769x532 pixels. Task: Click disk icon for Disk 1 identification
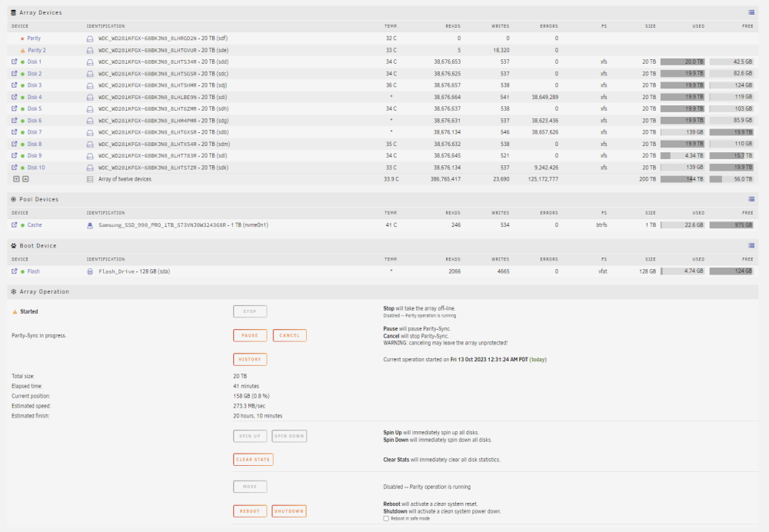[90, 62]
